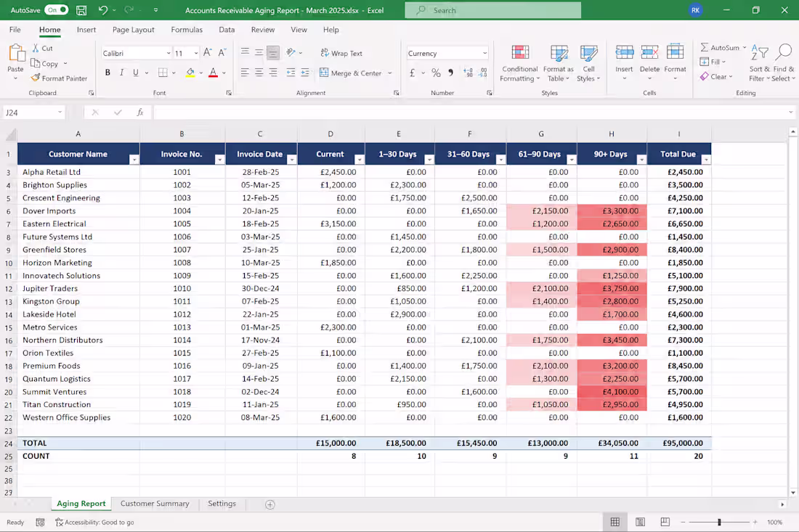Toggle Middle Align vertical alignment

pyautogui.click(x=259, y=52)
